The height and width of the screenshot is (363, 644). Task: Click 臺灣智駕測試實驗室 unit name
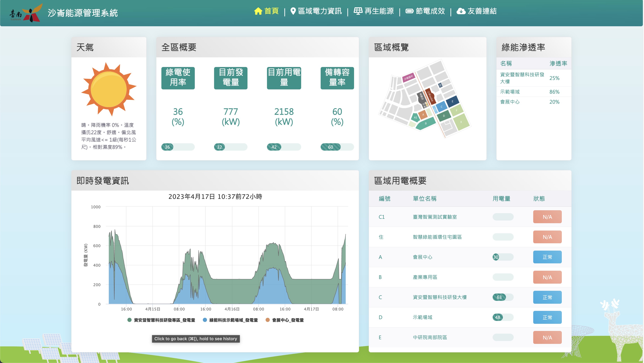[435, 217]
